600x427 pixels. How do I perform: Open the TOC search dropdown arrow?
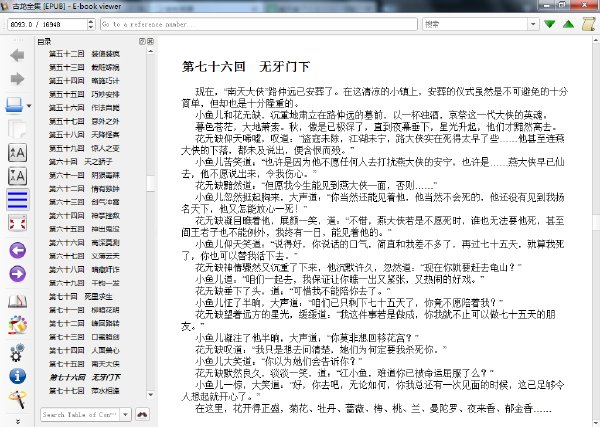126,414
